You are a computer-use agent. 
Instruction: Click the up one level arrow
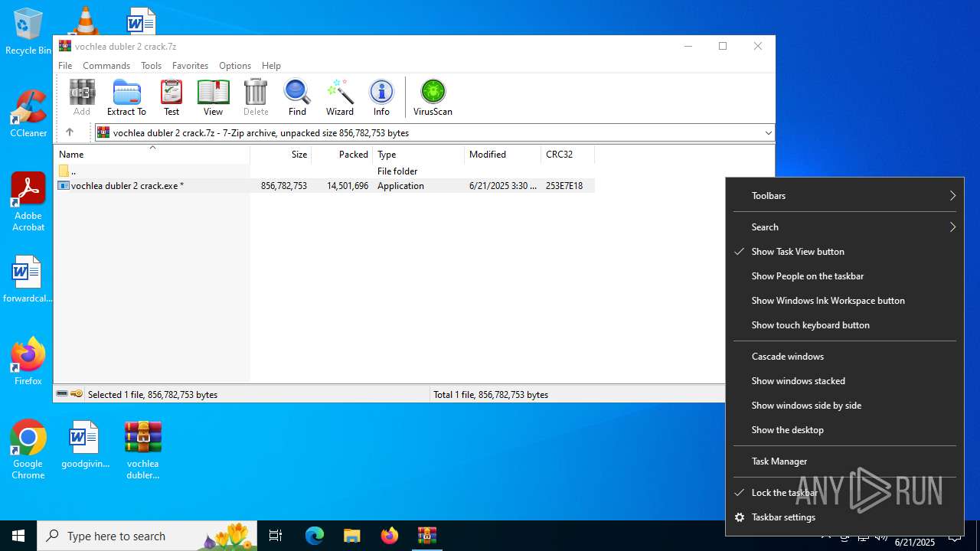tap(70, 132)
